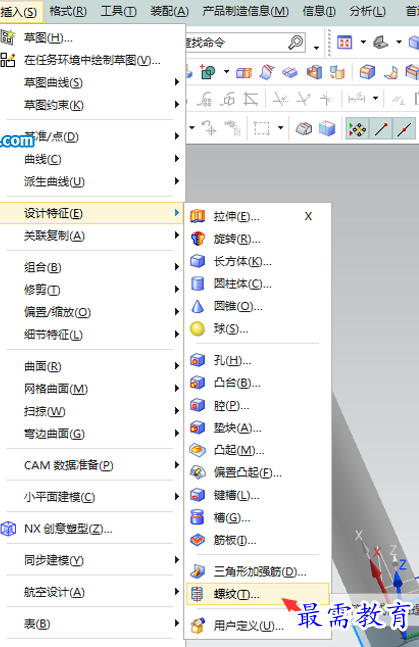Click the 筋板(I) rib icon

[197, 540]
